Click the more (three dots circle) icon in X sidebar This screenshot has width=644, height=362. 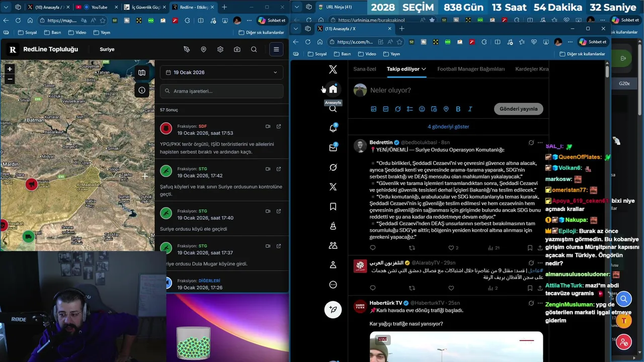point(333,285)
